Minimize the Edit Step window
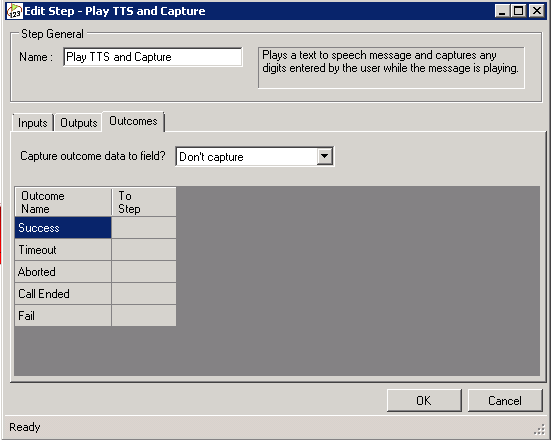 502,11
